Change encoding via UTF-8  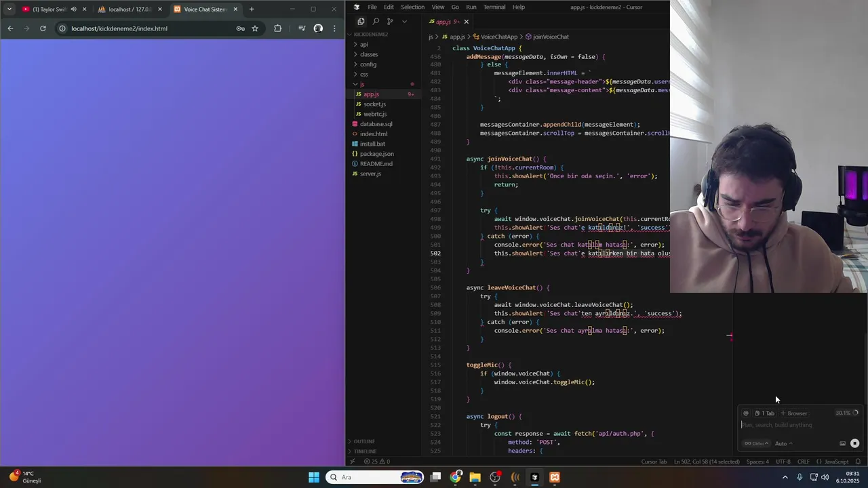point(783,462)
